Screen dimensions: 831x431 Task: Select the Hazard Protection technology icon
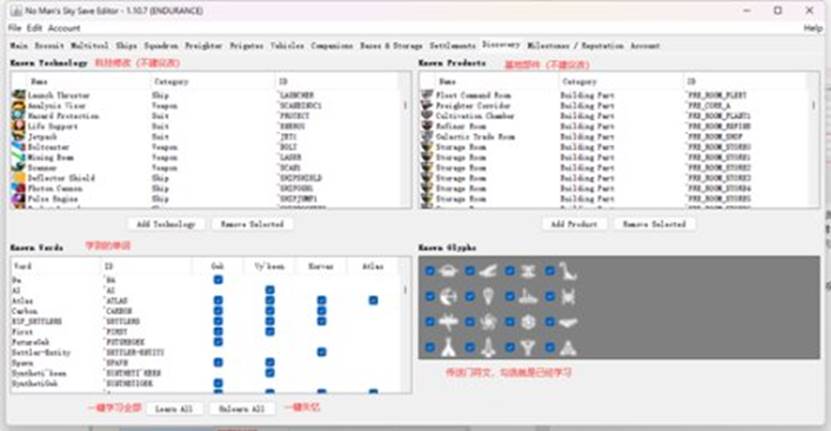click(x=19, y=116)
